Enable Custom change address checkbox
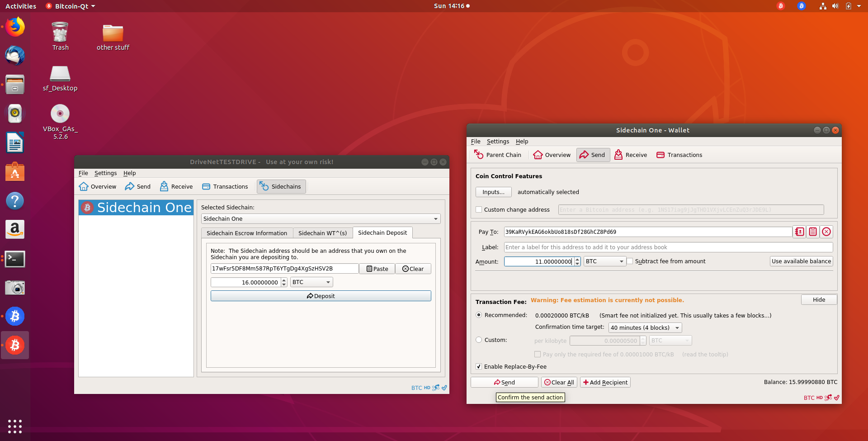Viewport: 868px width, 441px height. pos(479,209)
